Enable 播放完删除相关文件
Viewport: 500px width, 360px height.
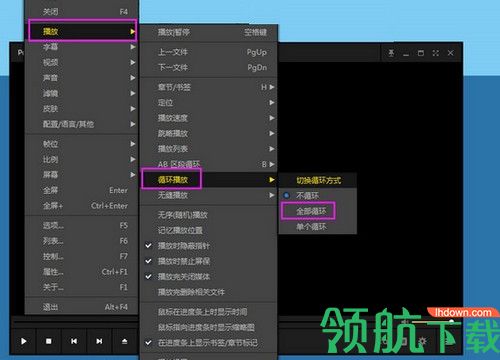click(x=209, y=292)
